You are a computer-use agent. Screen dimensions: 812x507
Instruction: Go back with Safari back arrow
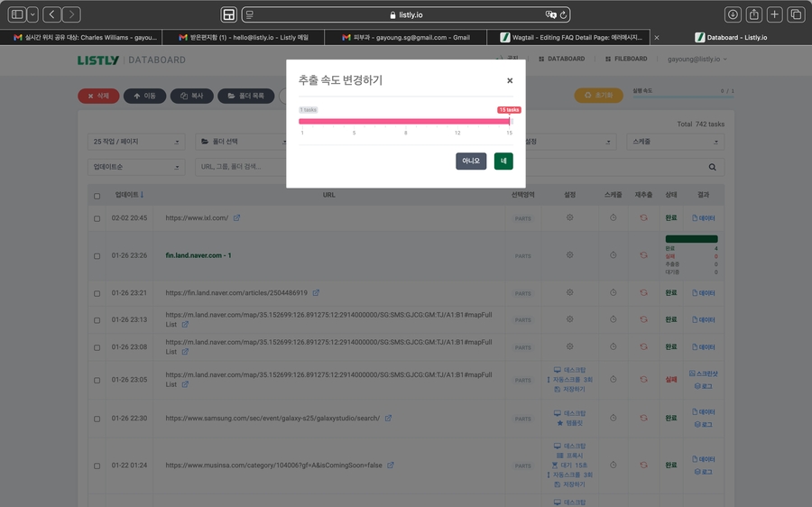pos(51,14)
